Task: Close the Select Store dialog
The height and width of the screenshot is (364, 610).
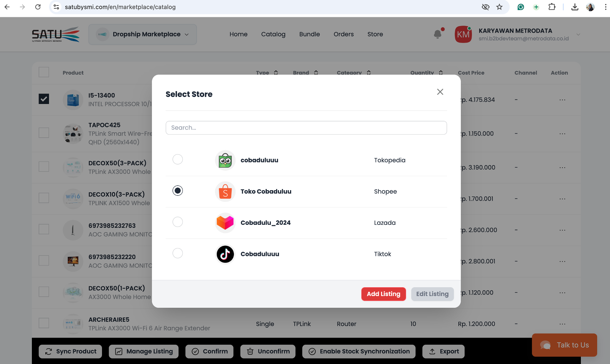Action: tap(440, 92)
